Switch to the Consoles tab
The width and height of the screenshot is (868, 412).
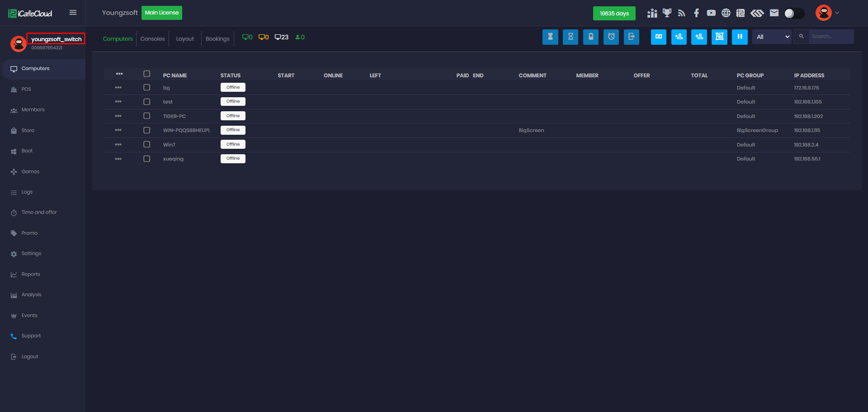point(152,39)
